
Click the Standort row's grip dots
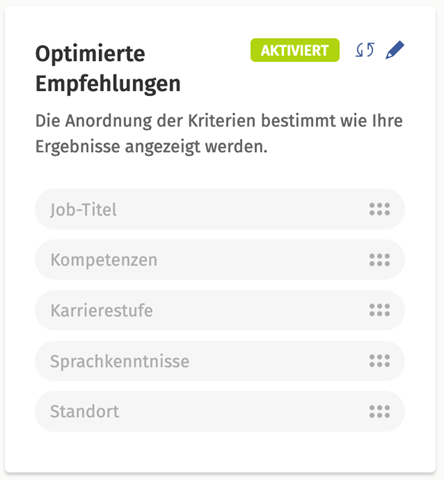click(x=380, y=412)
